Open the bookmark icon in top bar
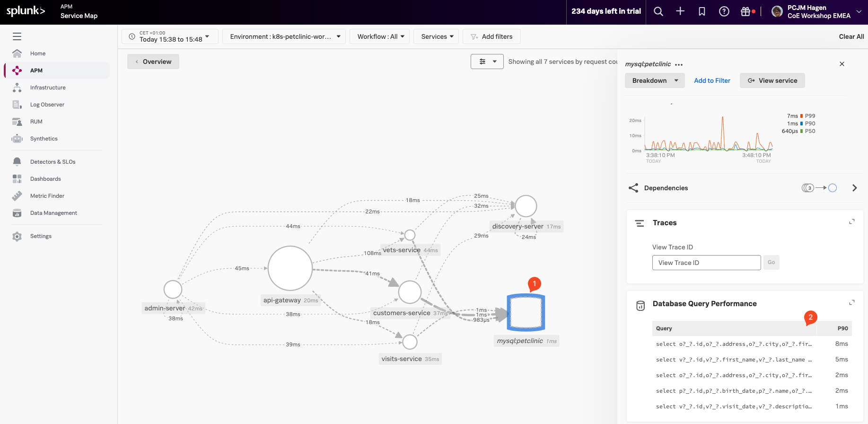868x424 pixels. point(702,12)
